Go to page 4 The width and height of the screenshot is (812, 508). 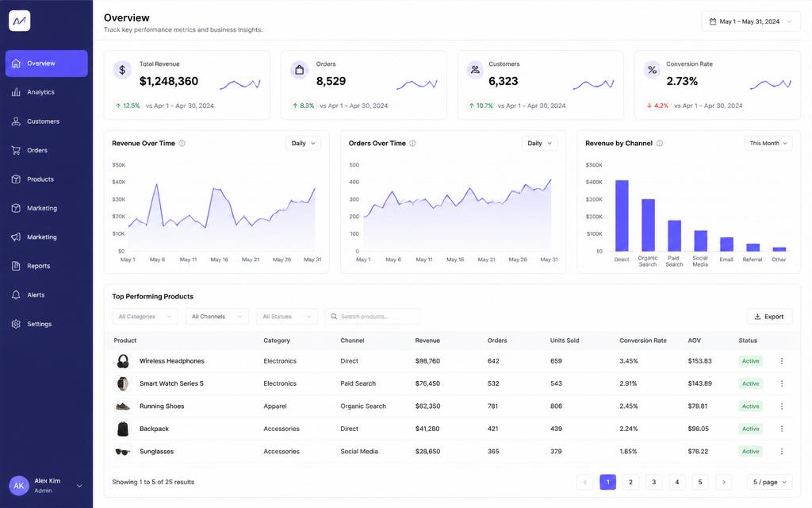coord(677,482)
